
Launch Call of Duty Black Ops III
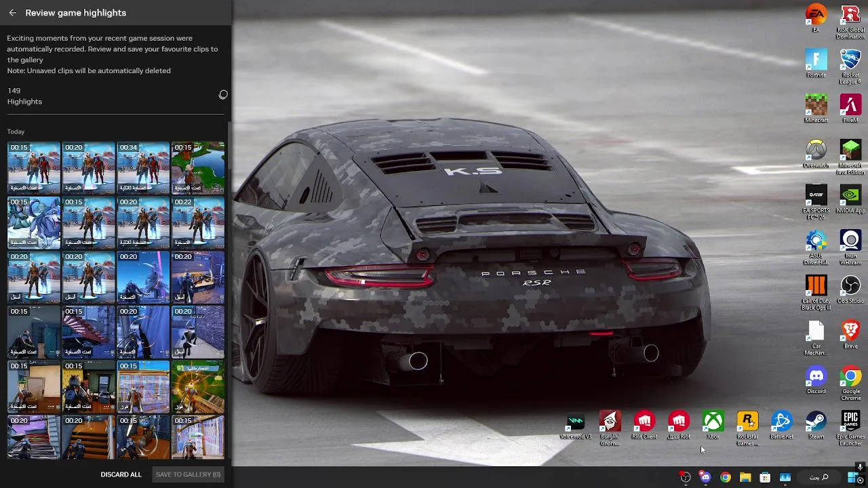coord(816,293)
